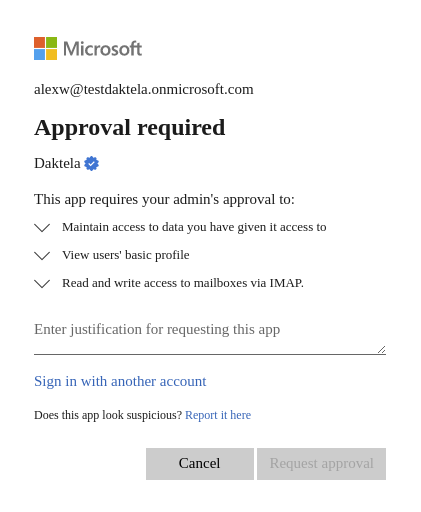Cancel the approval request
Screen dimensions: 421x512
(200, 464)
